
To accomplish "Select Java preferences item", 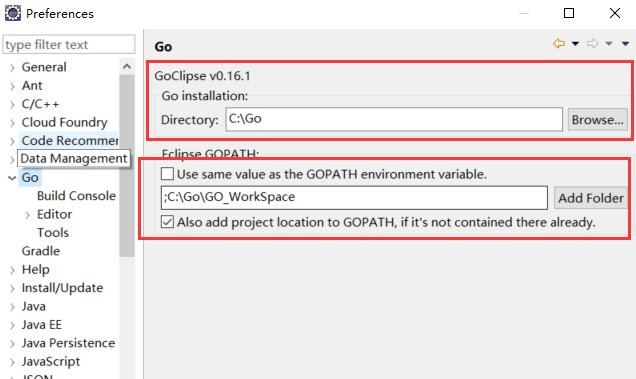I will click(33, 306).
